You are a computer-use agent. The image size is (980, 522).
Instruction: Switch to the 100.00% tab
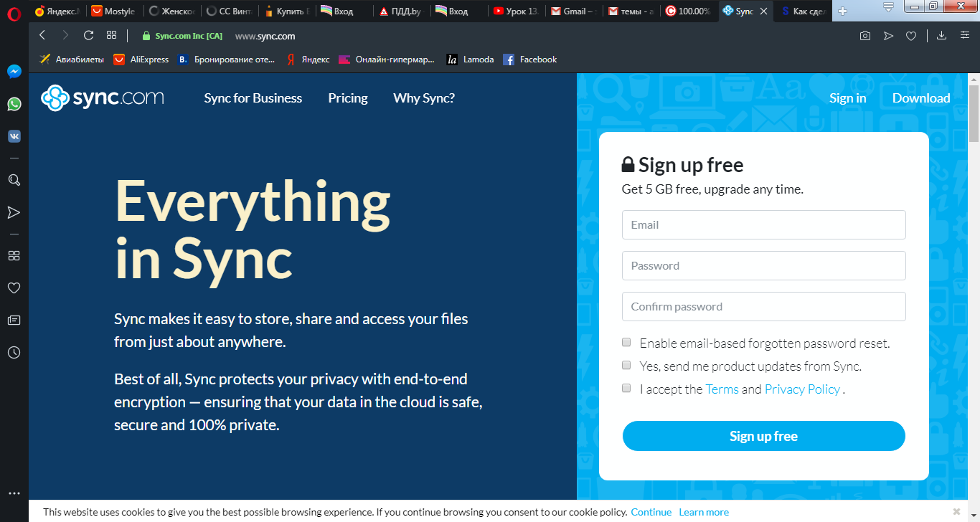688,11
